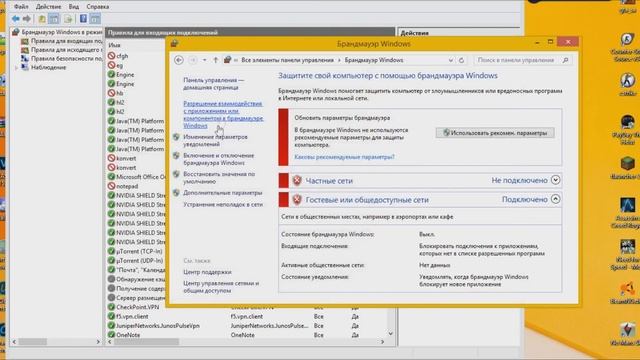
Task: Open the Вид menu
Action: 74,7
